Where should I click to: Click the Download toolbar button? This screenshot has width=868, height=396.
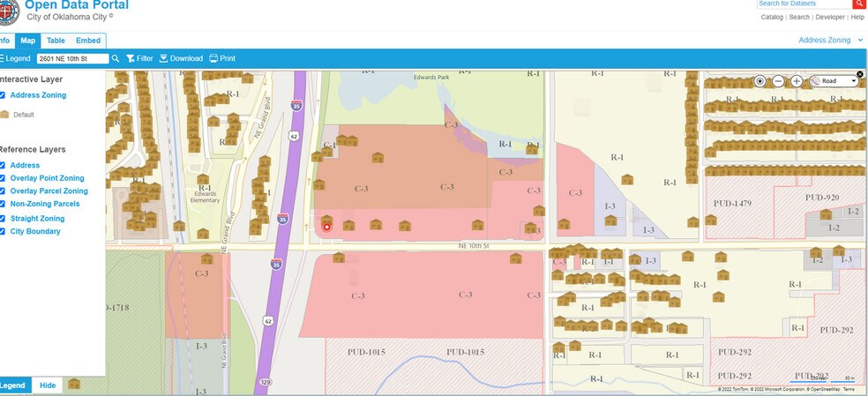181,59
